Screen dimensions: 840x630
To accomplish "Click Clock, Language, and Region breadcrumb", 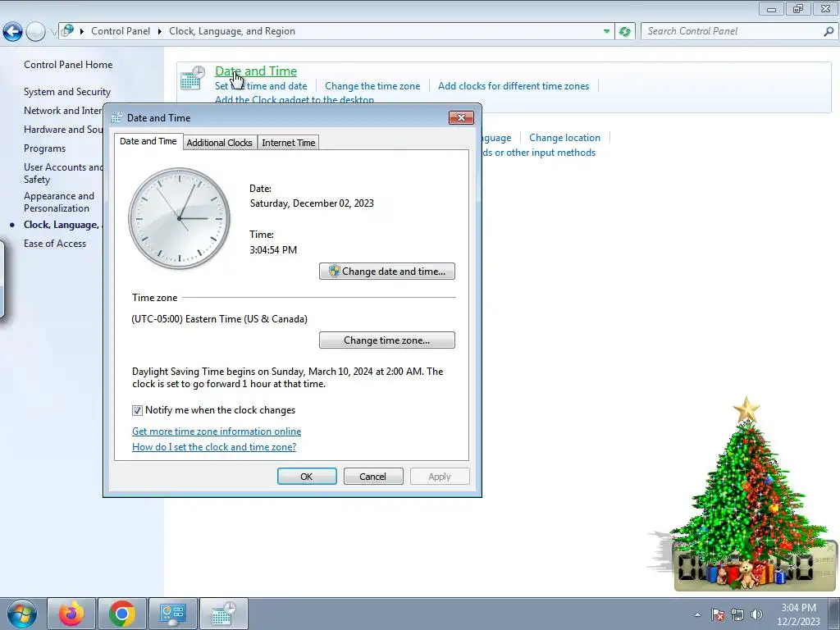I will 232,31.
